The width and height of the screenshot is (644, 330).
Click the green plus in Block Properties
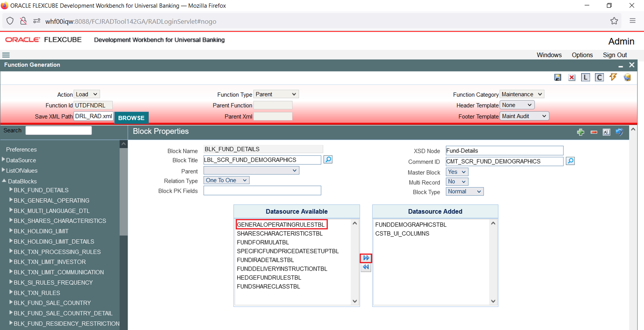point(581,132)
